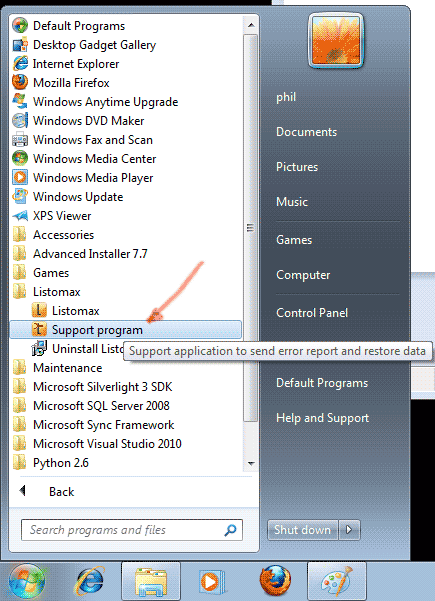Viewport: 435px width, 601px height.
Task: Expand the Accessories folder
Action: coord(126,235)
